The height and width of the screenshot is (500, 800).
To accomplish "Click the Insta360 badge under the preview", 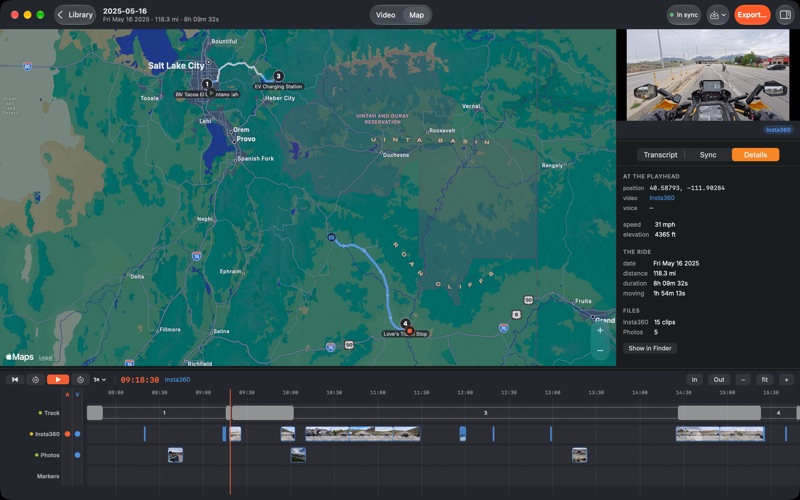I will [x=778, y=130].
